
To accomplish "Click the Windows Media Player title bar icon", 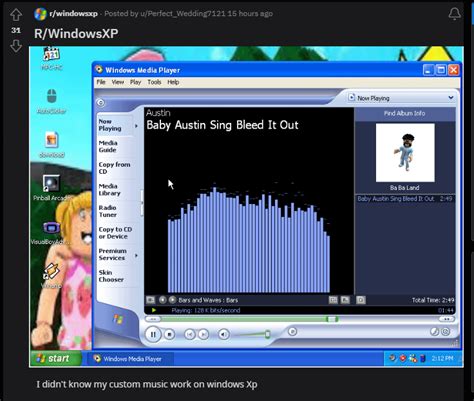I will (98, 70).
